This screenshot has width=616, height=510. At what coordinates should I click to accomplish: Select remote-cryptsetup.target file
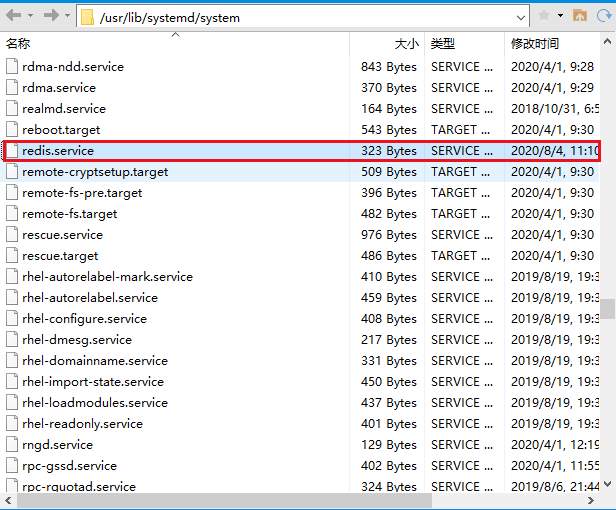pyautogui.click(x=95, y=172)
